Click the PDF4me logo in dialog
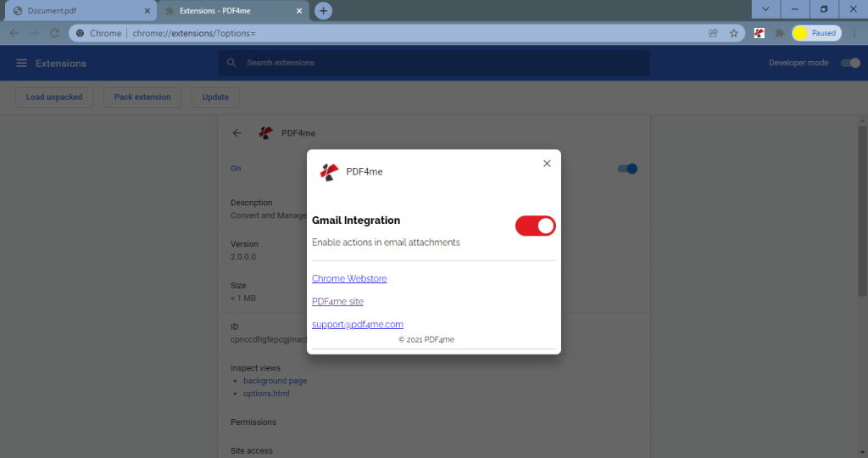868x458 pixels. click(x=330, y=172)
